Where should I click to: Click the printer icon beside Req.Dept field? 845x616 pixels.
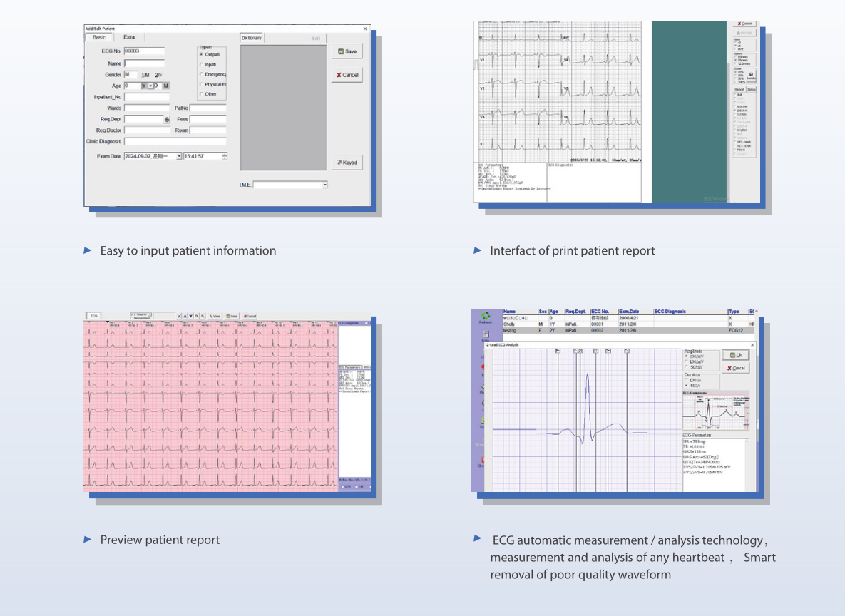click(168, 119)
